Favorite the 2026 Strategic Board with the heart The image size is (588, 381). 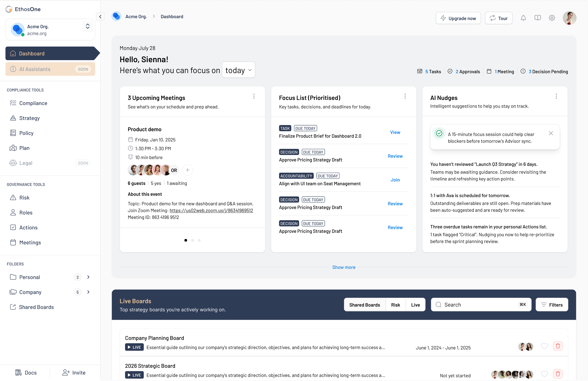(544, 374)
